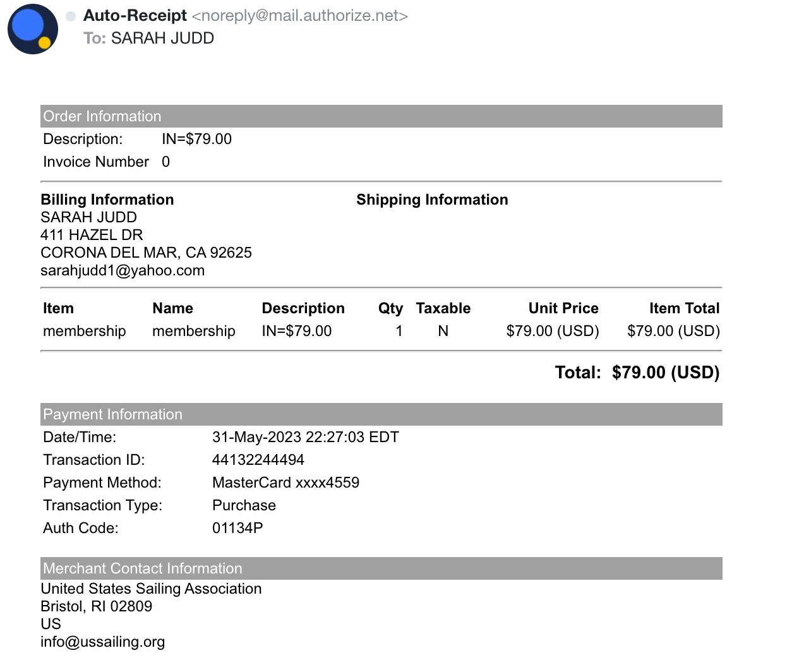Image resolution: width=787 pixels, height=672 pixels.
Task: Click the Order Information section header
Action: [381, 116]
